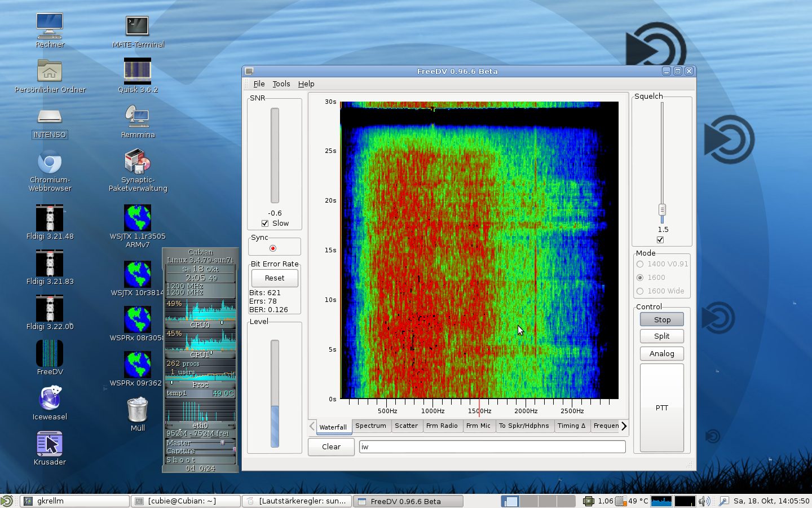Open FreeDV window menu icon in titlebar
812x508 pixels.
[x=249, y=71]
